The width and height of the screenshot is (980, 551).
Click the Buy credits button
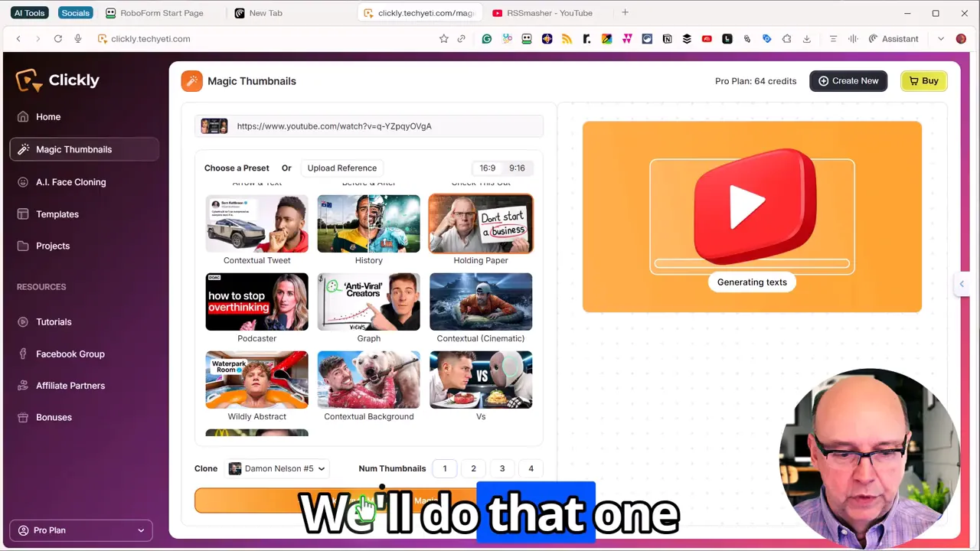[924, 80]
